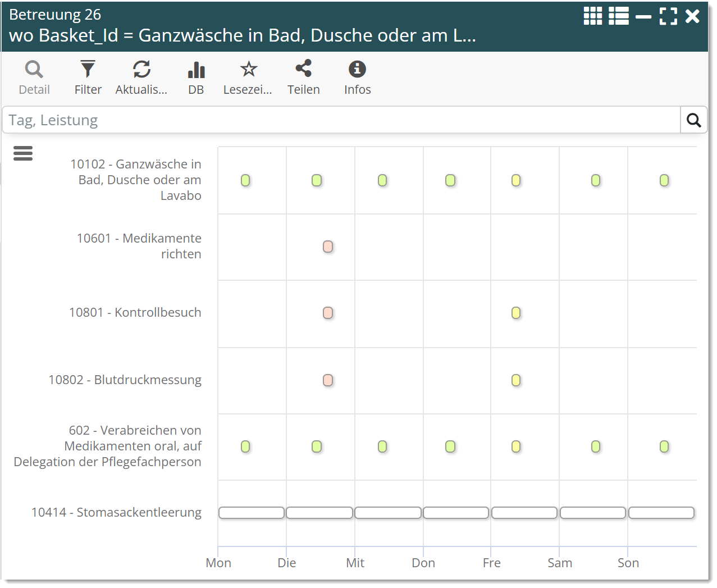
Task: Select the pink Medikamente richten marker on Tuesday
Action: (328, 247)
